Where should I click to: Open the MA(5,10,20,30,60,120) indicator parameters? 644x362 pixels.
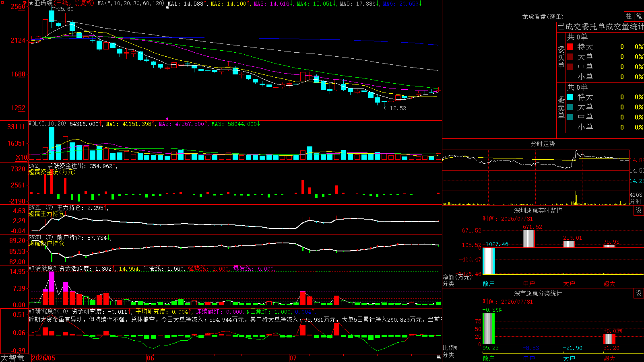click(x=131, y=3)
